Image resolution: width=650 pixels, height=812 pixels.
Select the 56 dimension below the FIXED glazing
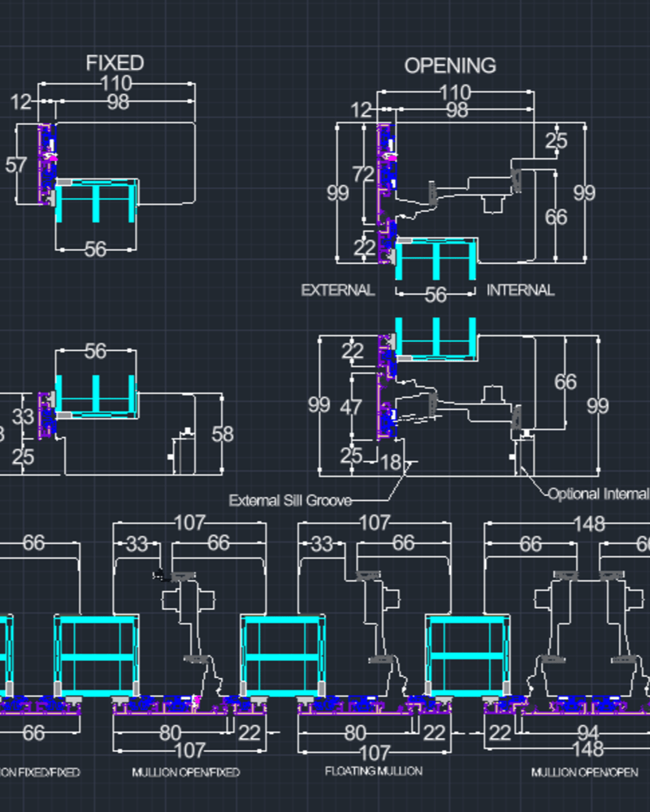pos(95,249)
